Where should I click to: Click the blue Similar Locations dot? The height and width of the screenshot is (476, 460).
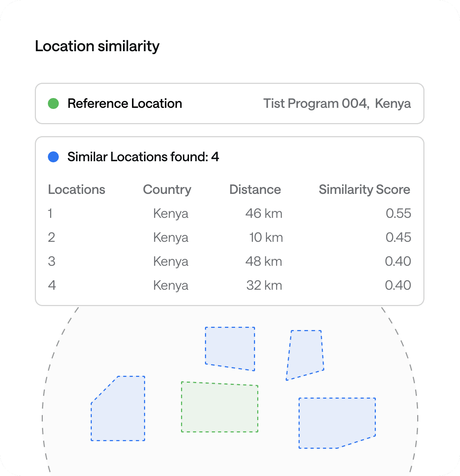[x=53, y=157]
